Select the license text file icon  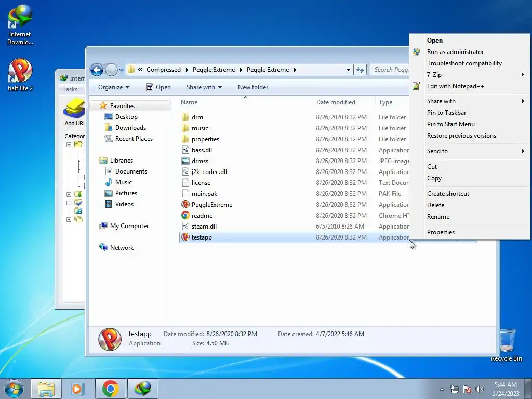coord(185,182)
